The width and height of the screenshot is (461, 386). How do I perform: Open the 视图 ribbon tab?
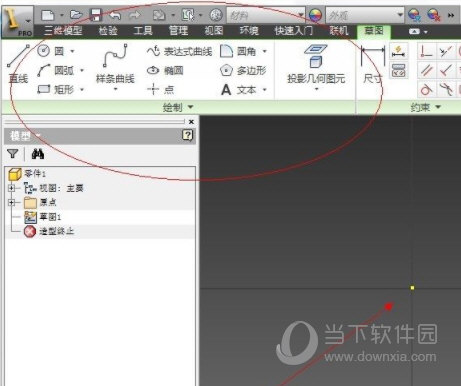point(214,31)
